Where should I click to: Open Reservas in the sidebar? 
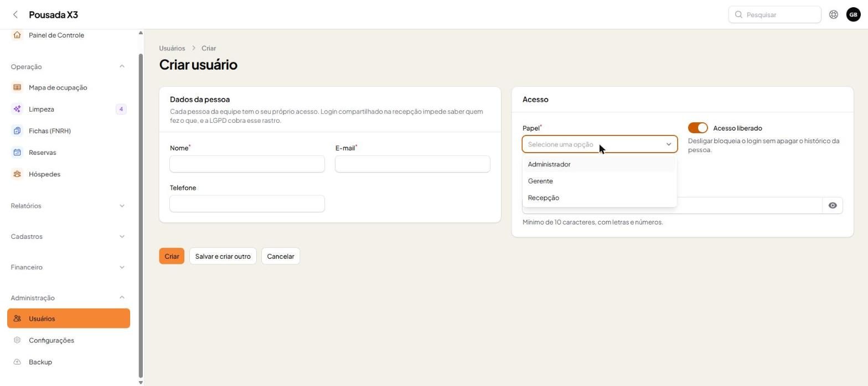[69, 153]
